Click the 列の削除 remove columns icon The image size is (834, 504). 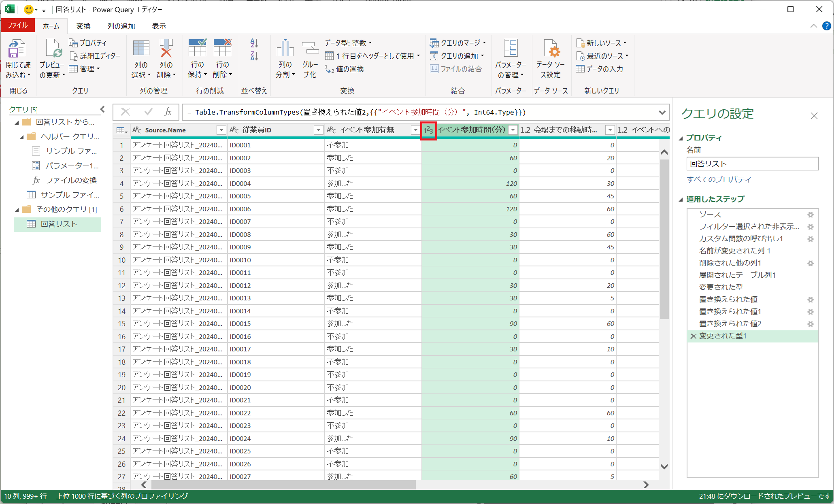[x=166, y=48]
